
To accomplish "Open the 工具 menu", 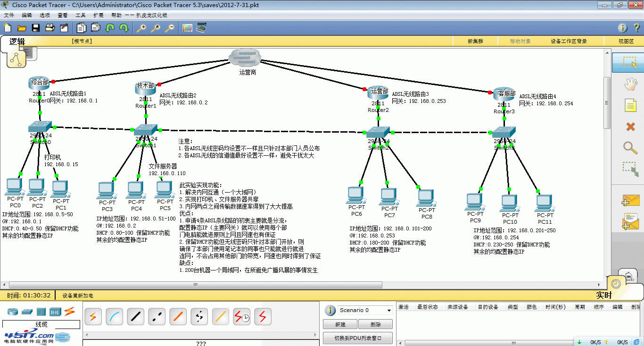I will click(x=81, y=15).
